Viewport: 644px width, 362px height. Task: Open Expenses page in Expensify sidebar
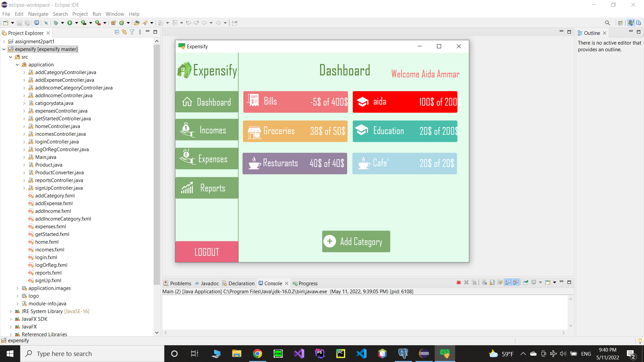coord(207,159)
